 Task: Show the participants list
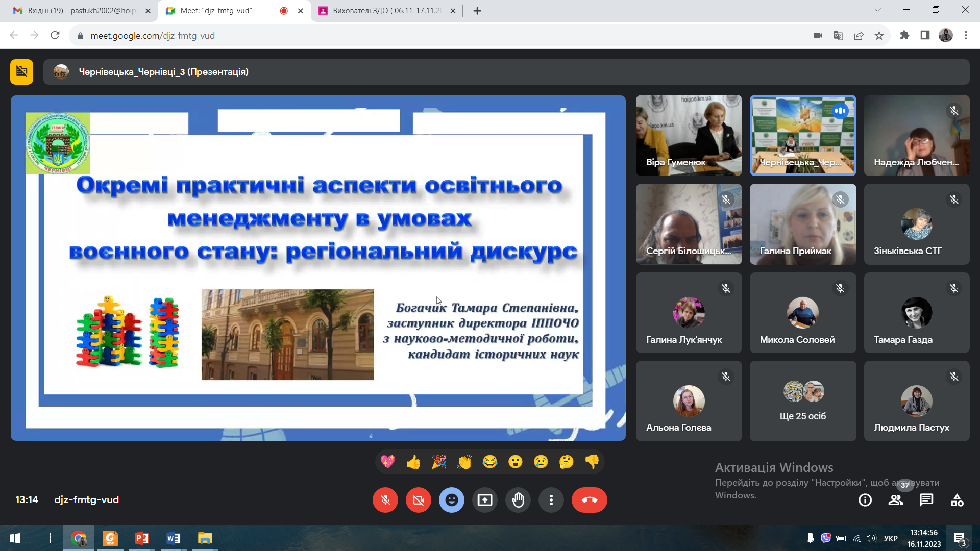pyautogui.click(x=896, y=500)
